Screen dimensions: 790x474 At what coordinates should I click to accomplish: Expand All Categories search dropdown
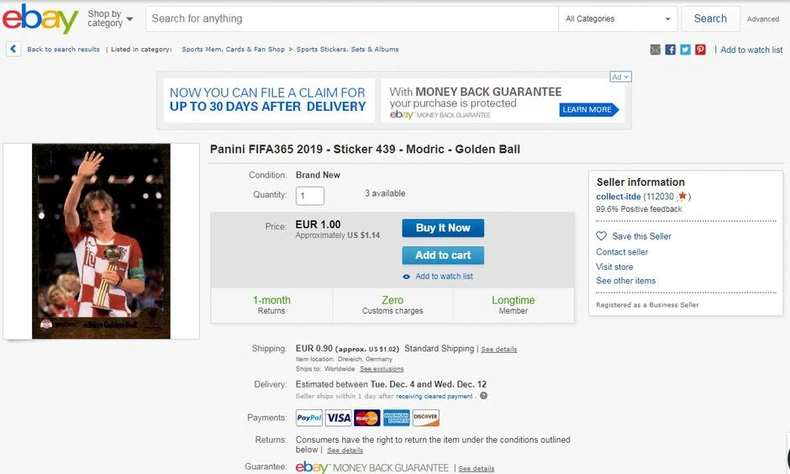point(617,18)
